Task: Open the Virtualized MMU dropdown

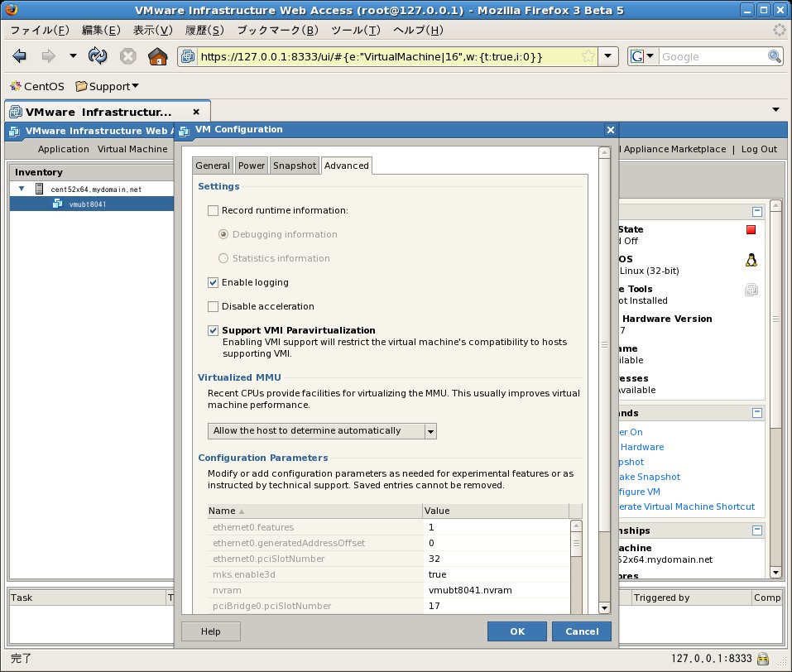Action: coord(322,431)
